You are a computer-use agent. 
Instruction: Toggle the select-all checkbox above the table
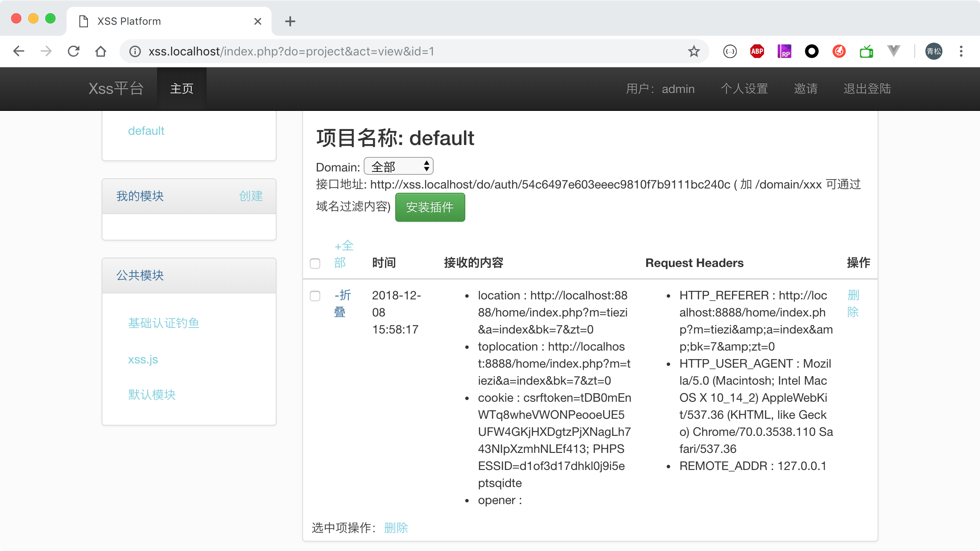coord(315,264)
